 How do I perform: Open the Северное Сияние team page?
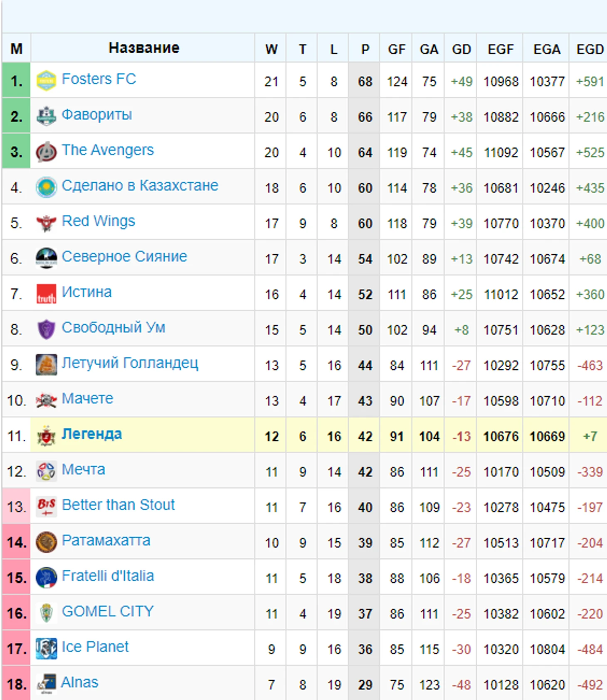124,256
